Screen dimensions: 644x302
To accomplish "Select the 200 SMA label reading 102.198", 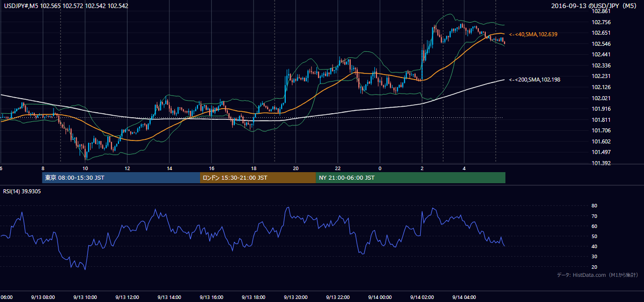I will pos(535,80).
